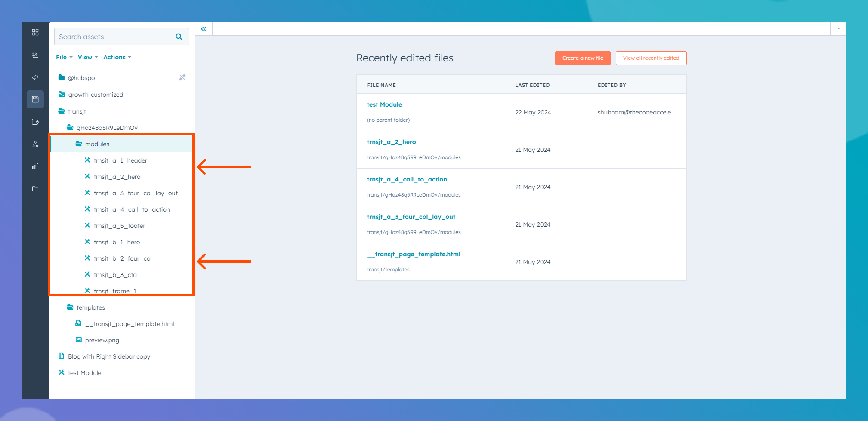Collapse the modules folder in the tree

pyautogui.click(x=79, y=144)
